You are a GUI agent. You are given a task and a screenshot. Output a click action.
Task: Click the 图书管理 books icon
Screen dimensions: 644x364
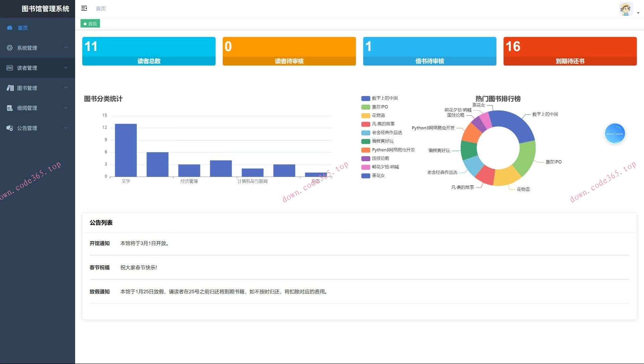pos(10,88)
